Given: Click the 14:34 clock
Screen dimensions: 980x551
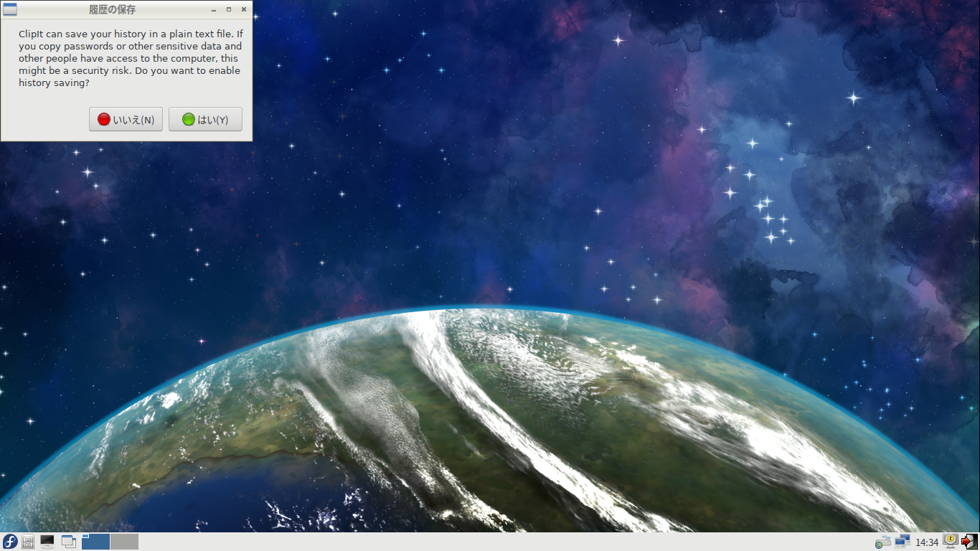Looking at the screenshot, I should point(927,542).
